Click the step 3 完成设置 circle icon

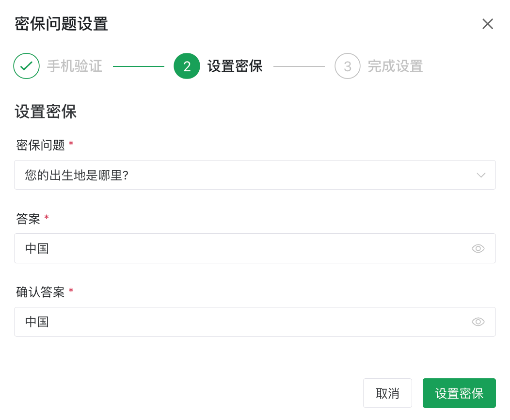click(347, 65)
